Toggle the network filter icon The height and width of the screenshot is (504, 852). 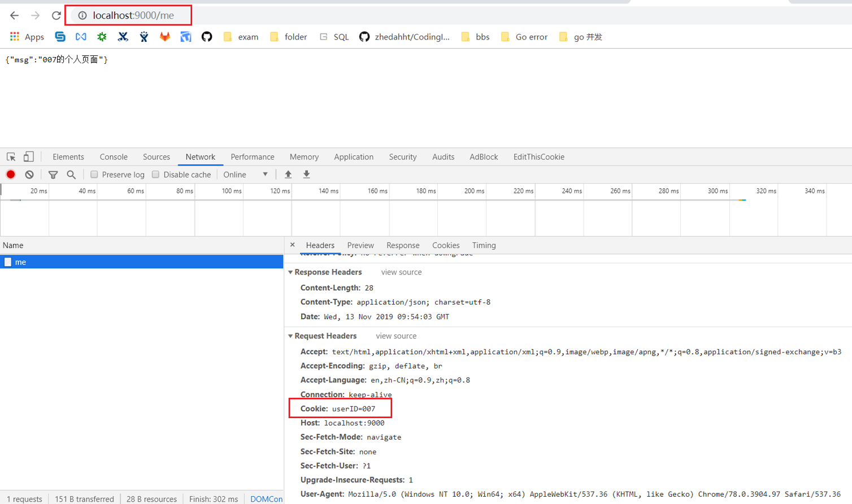click(53, 175)
